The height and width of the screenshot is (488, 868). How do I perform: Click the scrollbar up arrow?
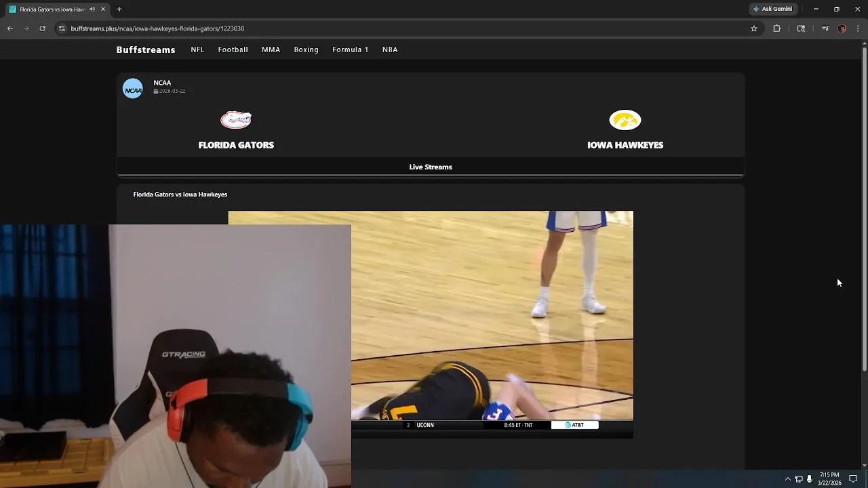pyautogui.click(x=864, y=43)
